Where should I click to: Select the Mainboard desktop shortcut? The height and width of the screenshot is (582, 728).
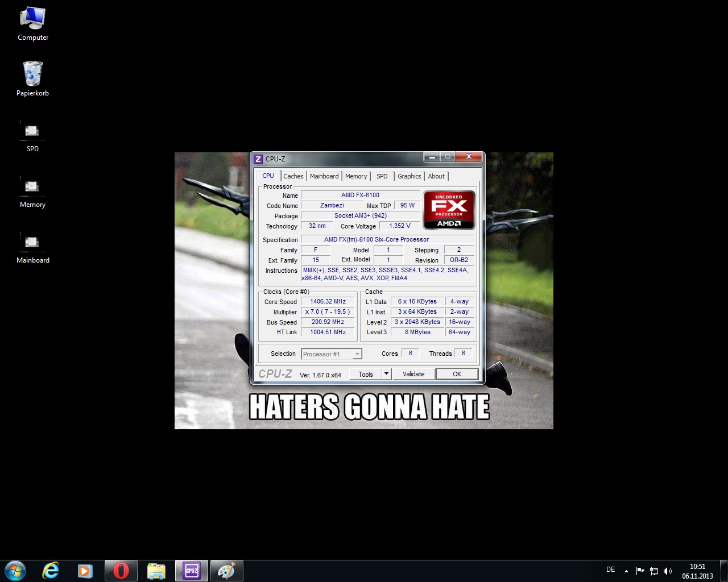[32, 248]
